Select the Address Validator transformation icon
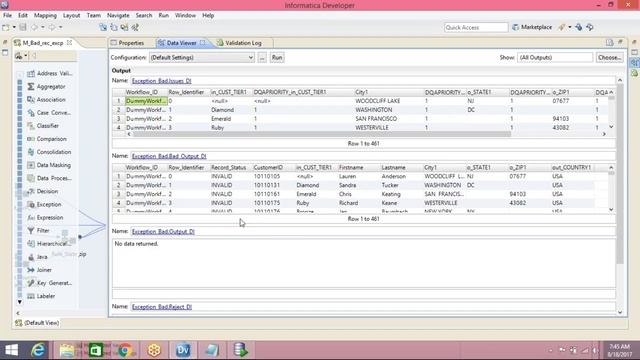 31,73
